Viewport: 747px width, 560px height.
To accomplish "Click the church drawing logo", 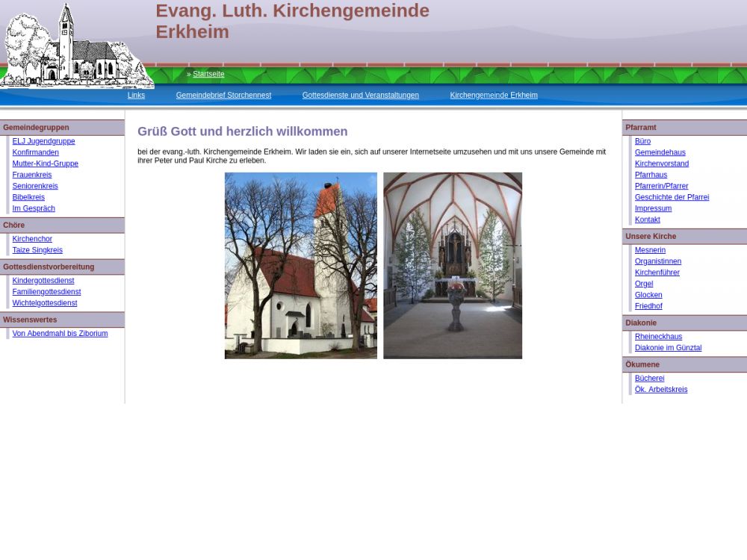I will coord(75,46).
